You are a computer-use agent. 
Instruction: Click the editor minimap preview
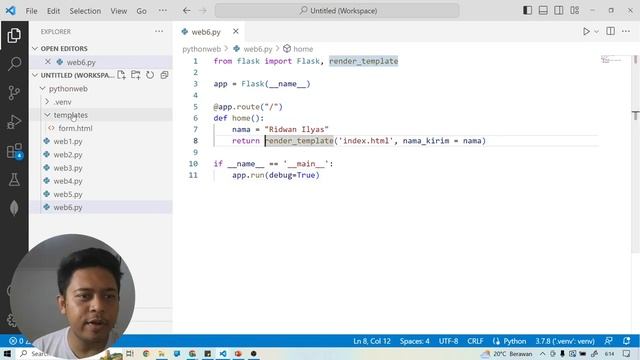611,60
